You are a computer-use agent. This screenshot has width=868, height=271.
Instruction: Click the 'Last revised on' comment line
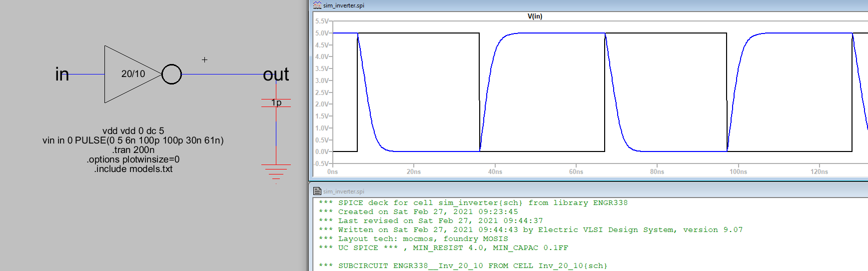431,221
